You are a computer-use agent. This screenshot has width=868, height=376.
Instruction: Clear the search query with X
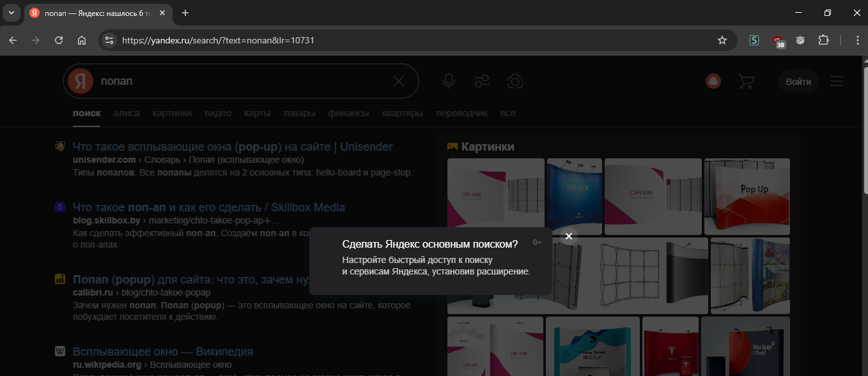tap(398, 81)
